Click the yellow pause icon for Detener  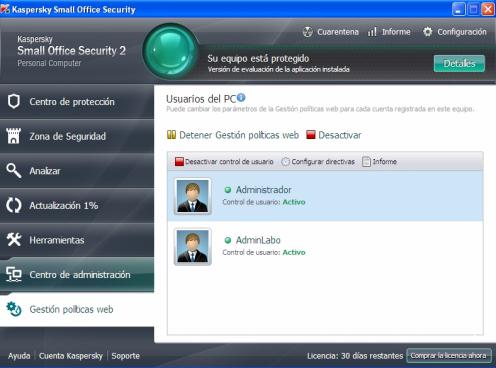[171, 135]
